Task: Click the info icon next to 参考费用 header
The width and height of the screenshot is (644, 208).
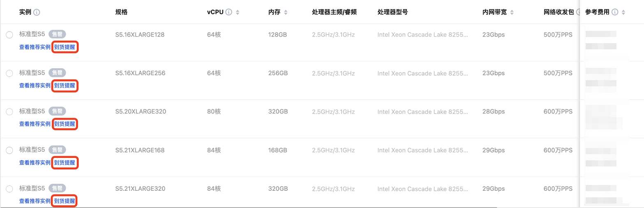Action: click(x=615, y=12)
